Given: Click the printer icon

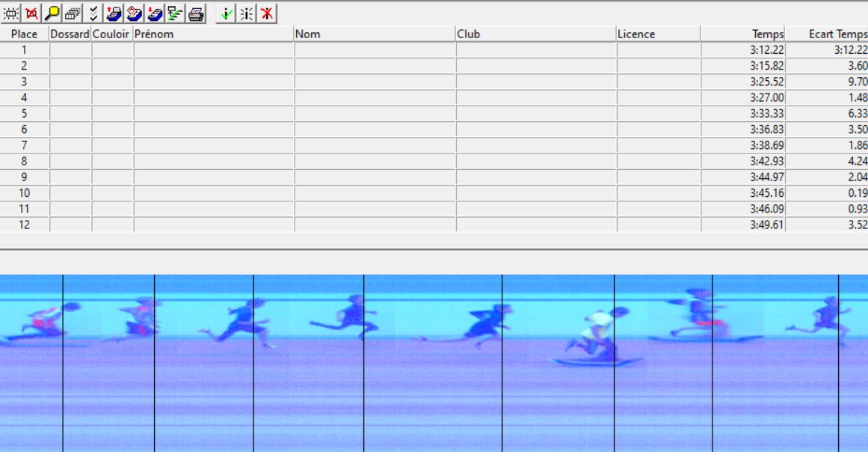Looking at the screenshot, I should point(195,13).
